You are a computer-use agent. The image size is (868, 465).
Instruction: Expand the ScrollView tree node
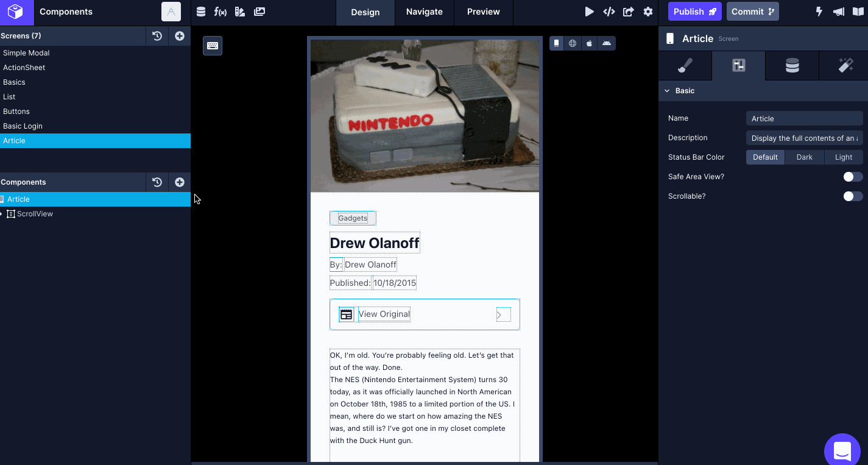click(2, 214)
